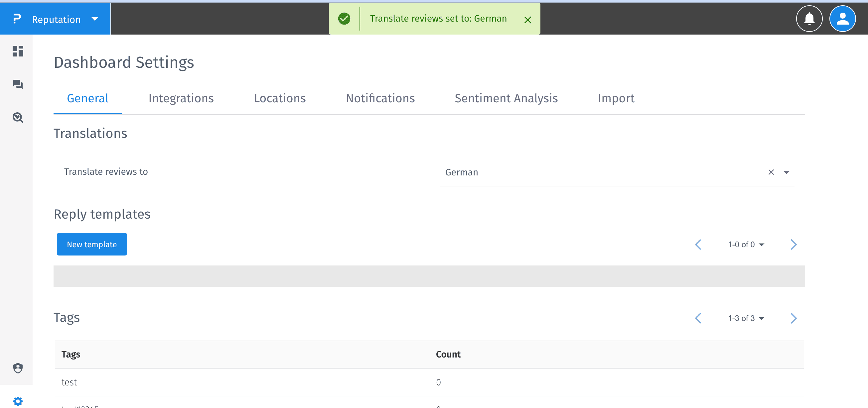Open the dashboard grid icon in sidebar
This screenshot has height=408, width=868.
click(x=18, y=51)
